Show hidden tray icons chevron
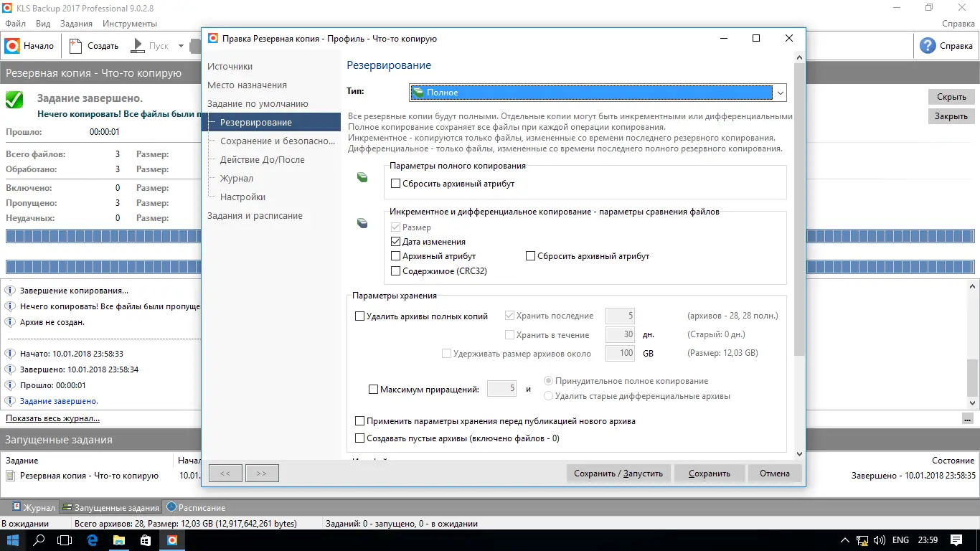The width and height of the screenshot is (980, 551). pyautogui.click(x=844, y=540)
